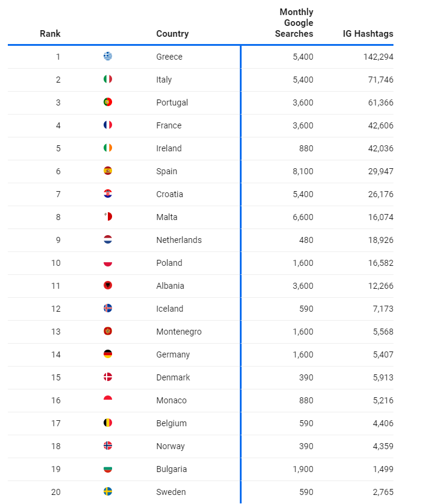Sort by the IG Hashtags header
Viewport: 426px width, 504px height.
coord(368,34)
